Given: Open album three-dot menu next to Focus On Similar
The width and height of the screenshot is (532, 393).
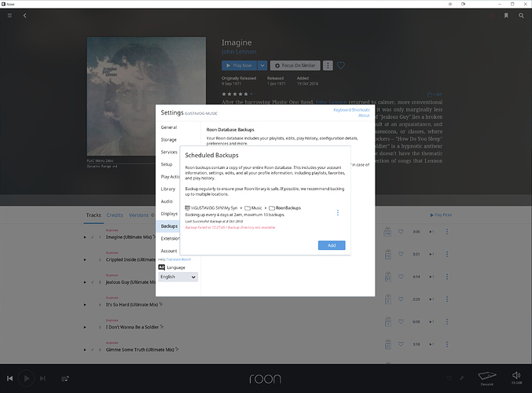Looking at the screenshot, I should [x=328, y=65].
